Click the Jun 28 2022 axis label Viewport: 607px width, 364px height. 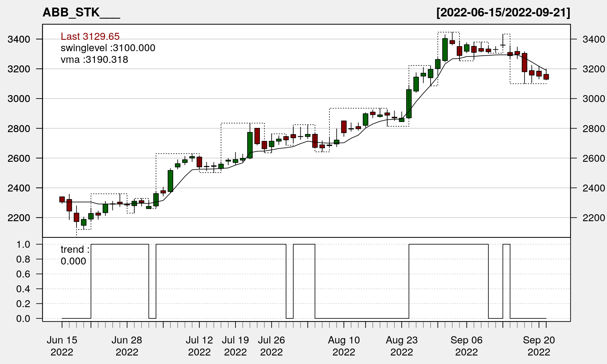[x=127, y=346]
